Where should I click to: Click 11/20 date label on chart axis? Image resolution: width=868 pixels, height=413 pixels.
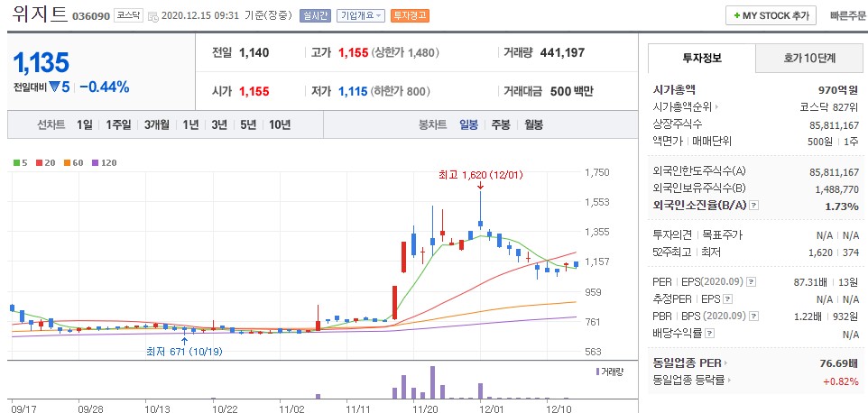(425, 408)
